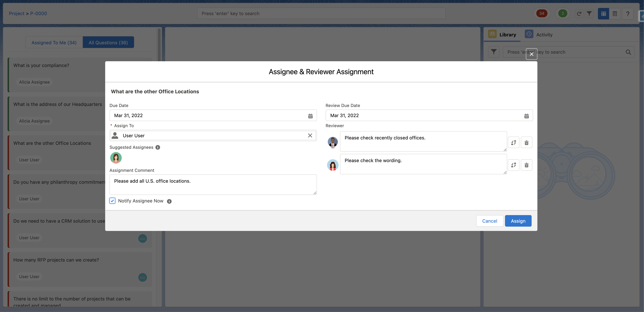
Task: Open the help question mark icon
Action: coord(627,14)
